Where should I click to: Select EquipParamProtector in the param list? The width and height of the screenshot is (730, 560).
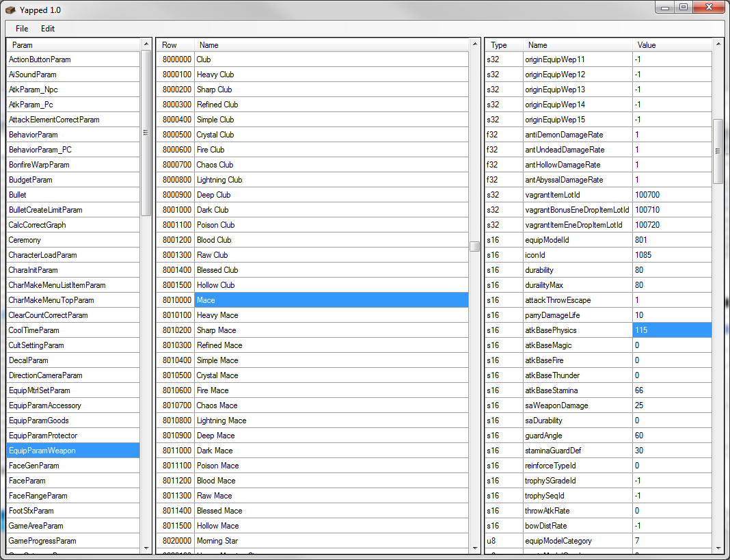43,436
